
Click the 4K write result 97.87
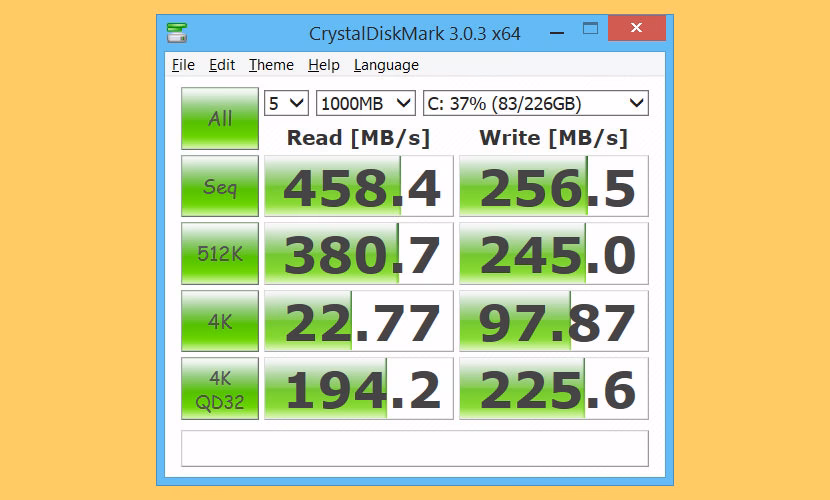(x=554, y=321)
